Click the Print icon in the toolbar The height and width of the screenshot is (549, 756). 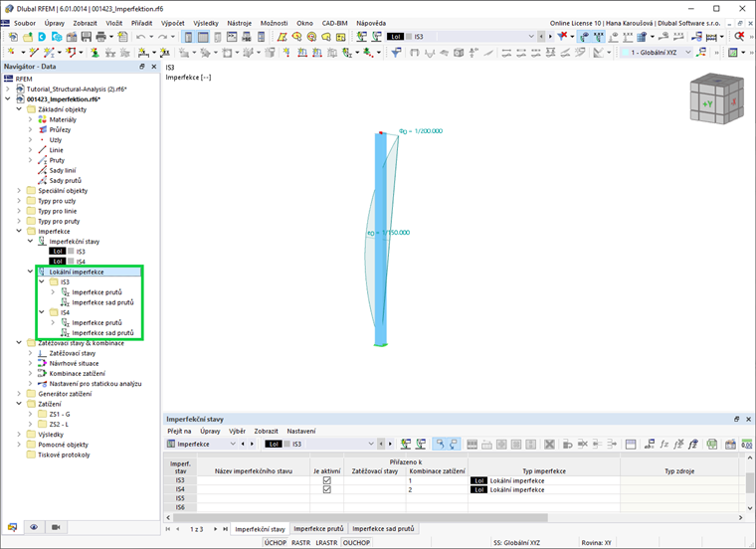(101, 37)
